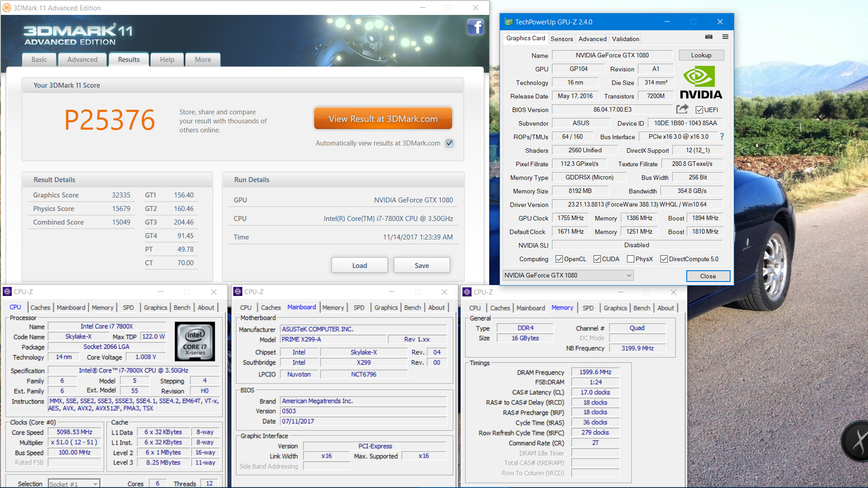
Task: Open the Validation tab in GPU-Z
Action: coord(626,39)
